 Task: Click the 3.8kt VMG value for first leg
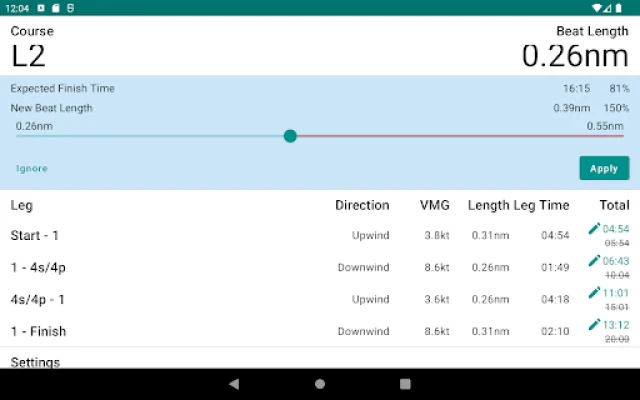tap(437, 236)
